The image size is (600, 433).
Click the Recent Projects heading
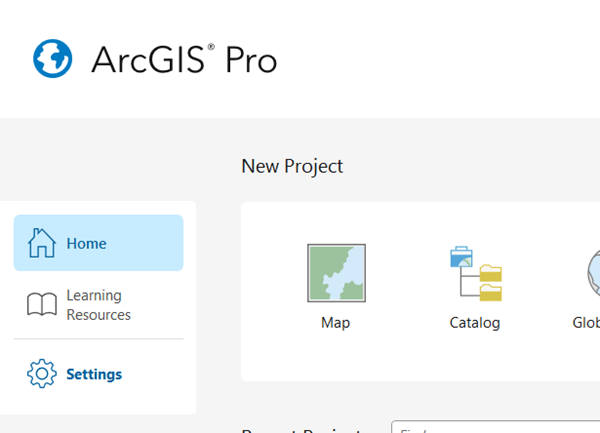[300, 430]
